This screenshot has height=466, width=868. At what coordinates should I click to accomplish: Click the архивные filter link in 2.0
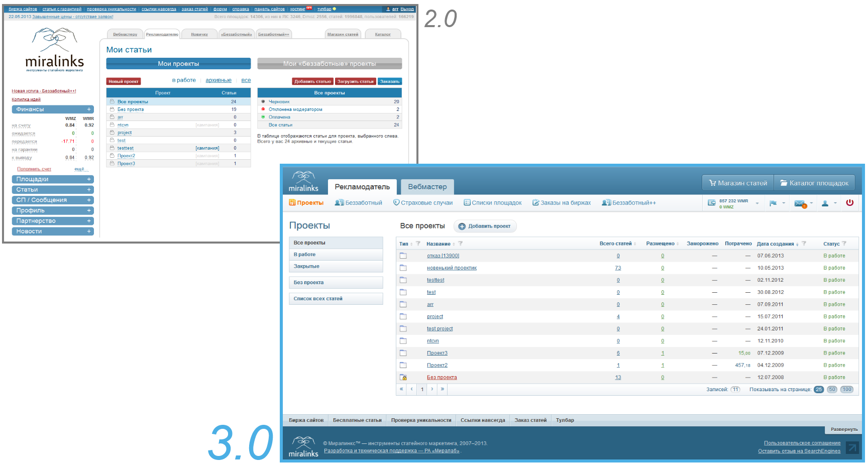[219, 80]
